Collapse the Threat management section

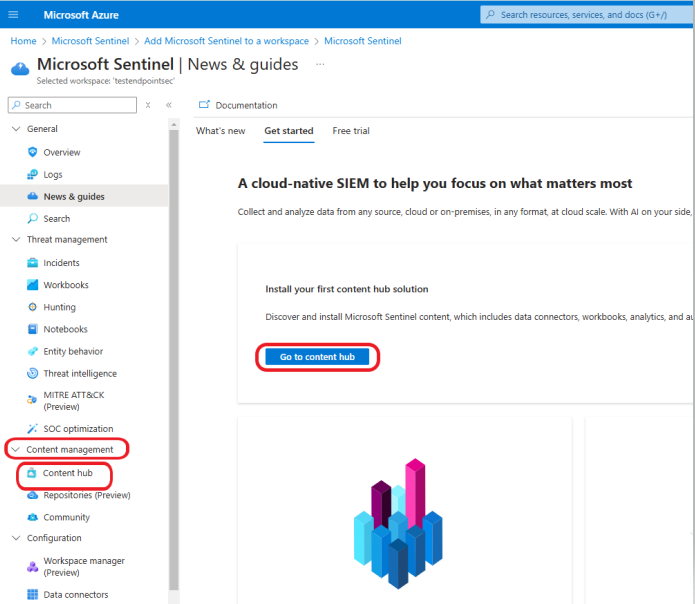pos(16,239)
